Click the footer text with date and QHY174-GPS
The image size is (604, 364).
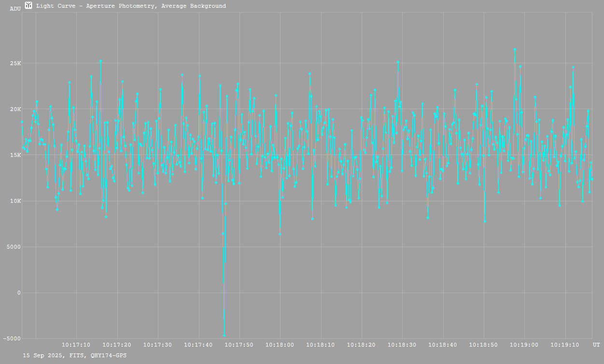[75, 355]
